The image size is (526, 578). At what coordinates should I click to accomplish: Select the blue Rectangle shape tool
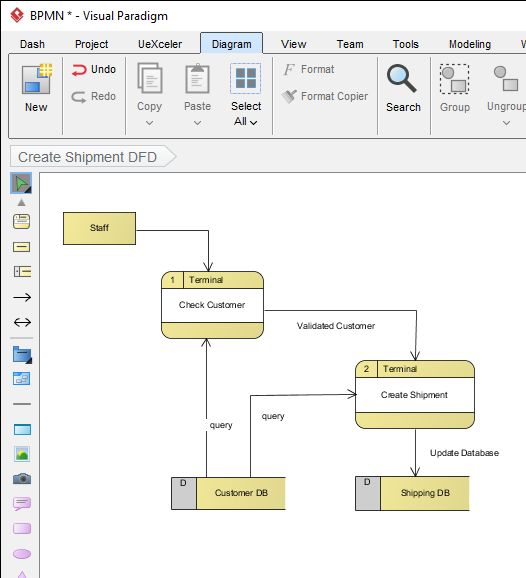coord(22,430)
